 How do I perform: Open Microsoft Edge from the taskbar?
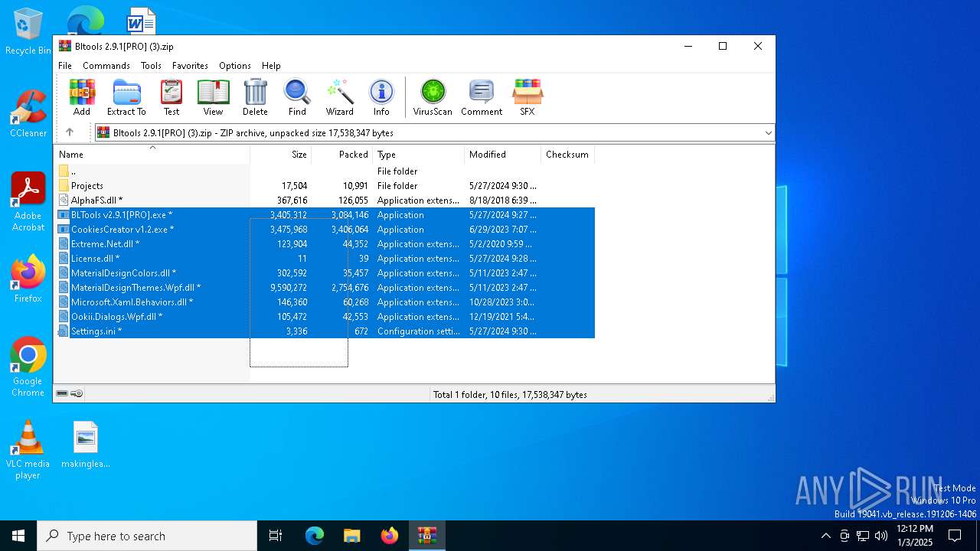tap(315, 536)
